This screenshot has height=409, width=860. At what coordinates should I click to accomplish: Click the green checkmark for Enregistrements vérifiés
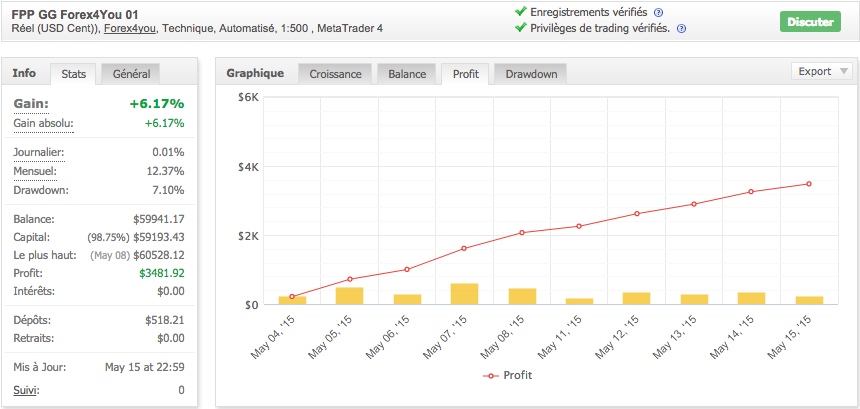click(x=520, y=11)
